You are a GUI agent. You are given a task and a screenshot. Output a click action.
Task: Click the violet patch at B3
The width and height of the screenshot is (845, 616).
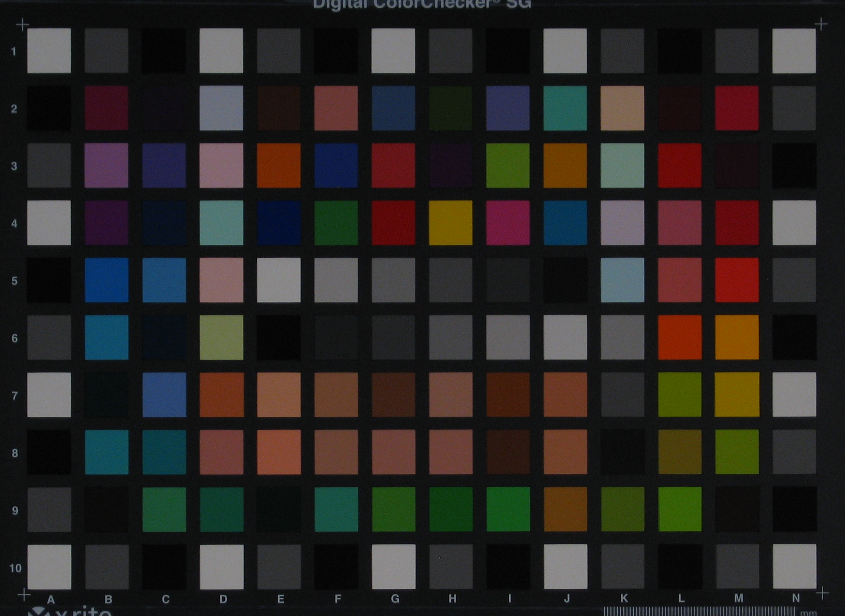coord(106,165)
